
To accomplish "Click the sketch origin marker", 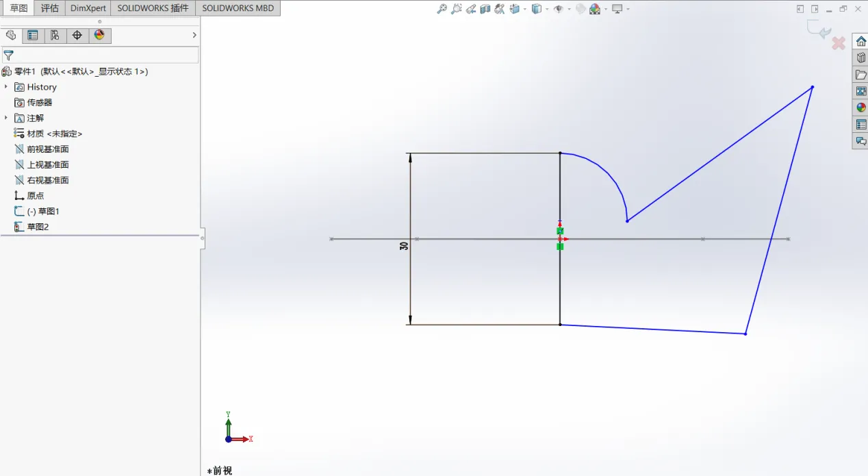I will pyautogui.click(x=560, y=238).
